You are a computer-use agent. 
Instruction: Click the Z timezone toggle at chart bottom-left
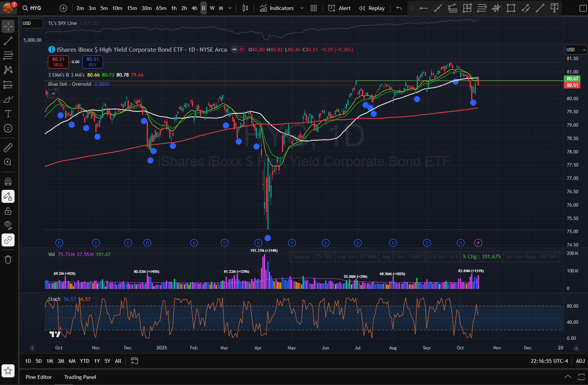[32, 348]
